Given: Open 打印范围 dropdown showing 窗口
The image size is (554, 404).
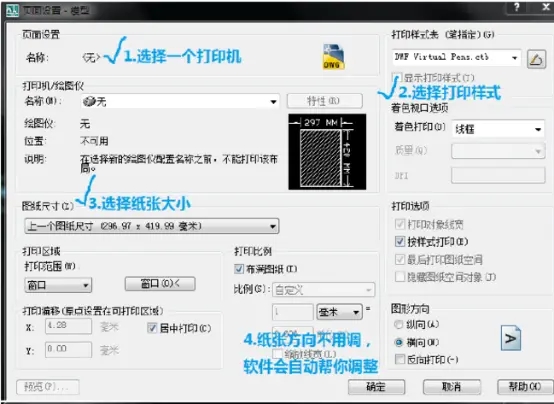Looking at the screenshot, I should coord(58,285).
